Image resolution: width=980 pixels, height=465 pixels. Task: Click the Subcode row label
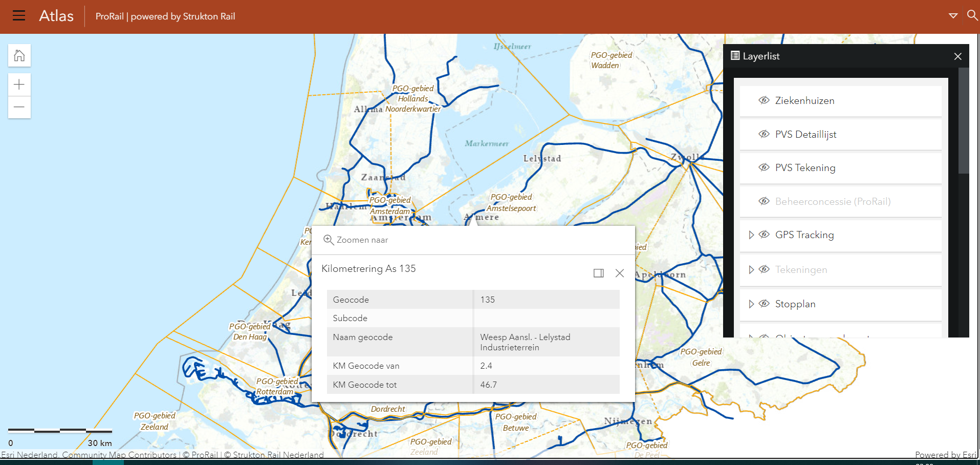pos(350,318)
